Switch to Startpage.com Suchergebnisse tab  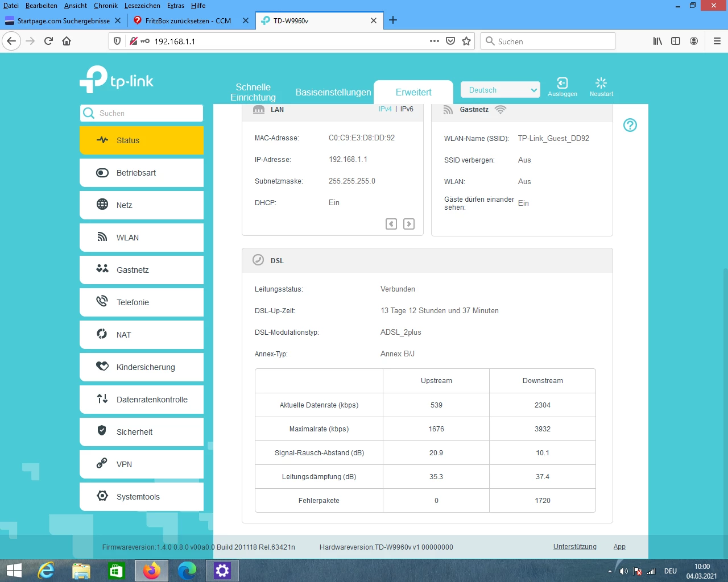[63, 20]
